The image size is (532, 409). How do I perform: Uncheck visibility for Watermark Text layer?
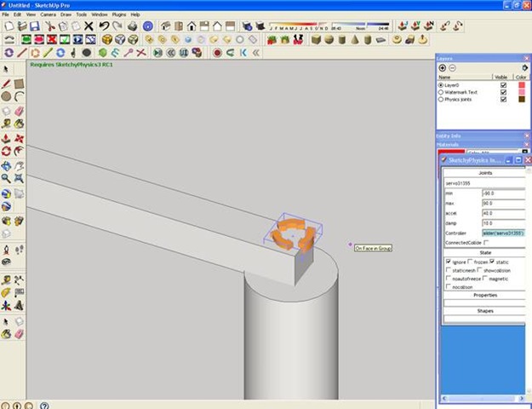503,92
